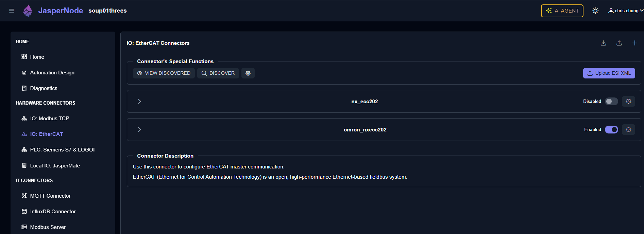Click the Upload ESI XML button

click(x=609, y=73)
